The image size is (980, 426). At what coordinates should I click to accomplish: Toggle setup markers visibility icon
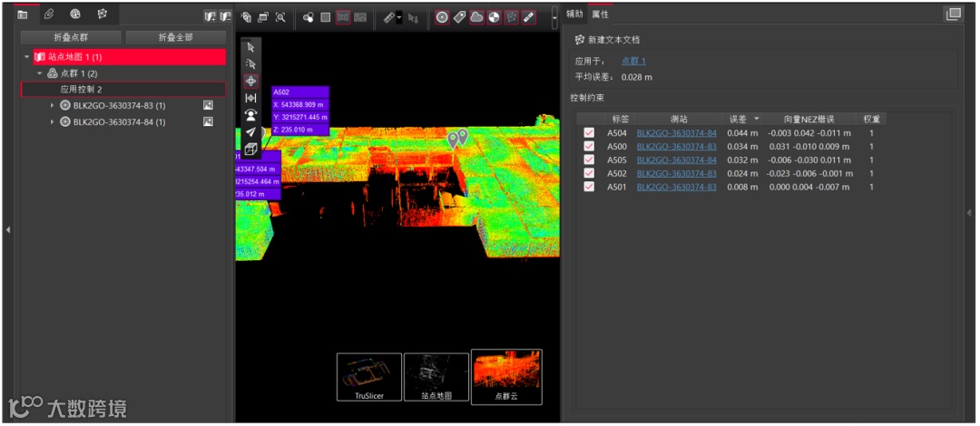click(x=442, y=17)
